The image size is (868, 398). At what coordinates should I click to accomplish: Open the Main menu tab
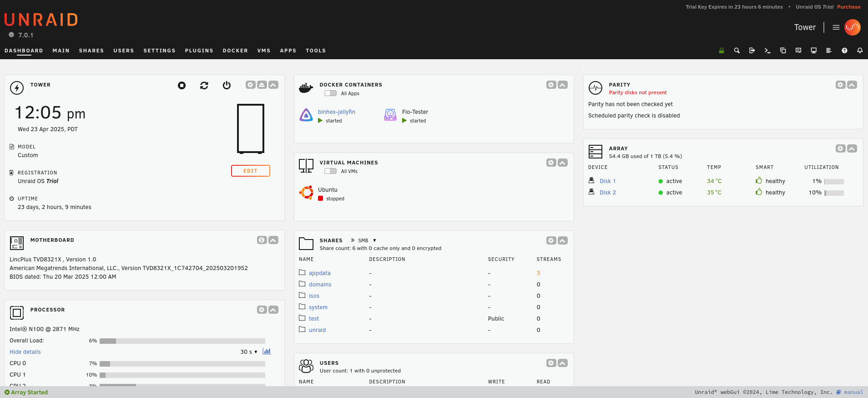tap(61, 51)
